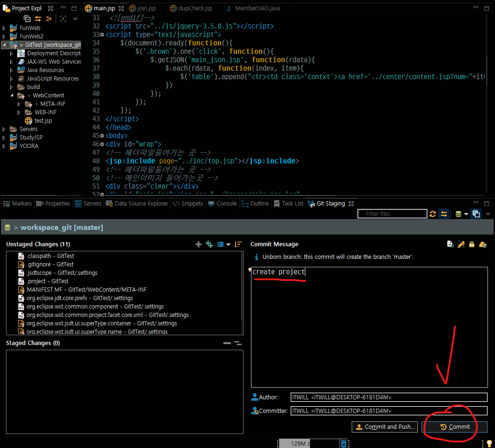495x448 pixels.
Task: Fold the body block at line 45
Action: (x=102, y=136)
